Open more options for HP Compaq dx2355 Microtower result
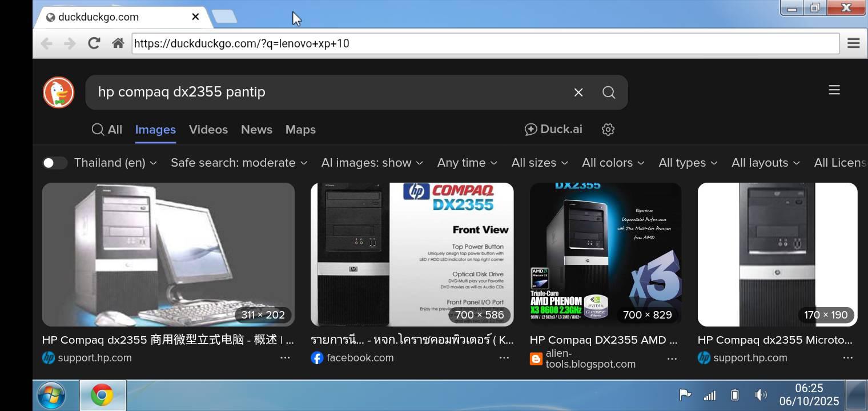Viewport: 868px width, 411px height. 848,358
